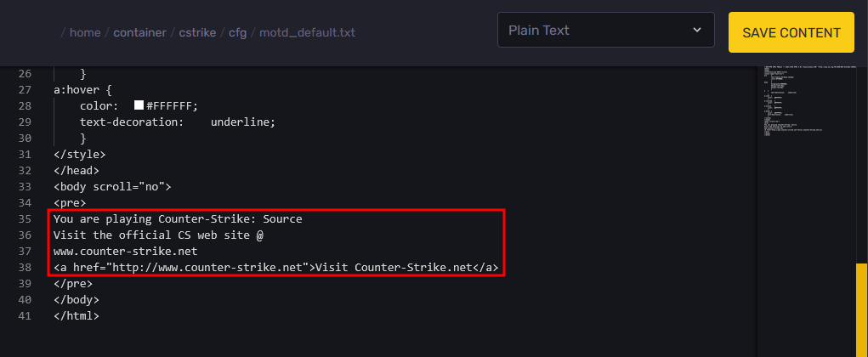Viewport: 868px width, 357px height.
Task: Place cursor on the a:hover selector line
Action: (86, 90)
